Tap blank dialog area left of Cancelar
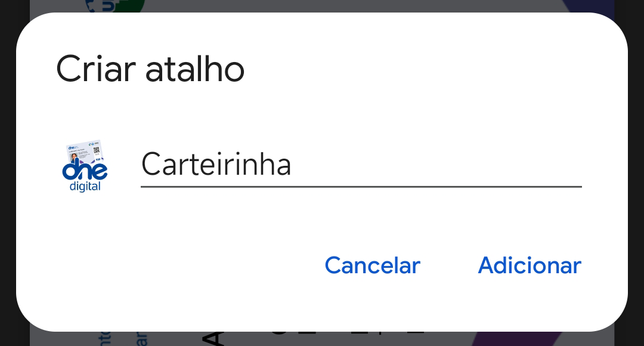This screenshot has width=644, height=346. tap(179, 265)
